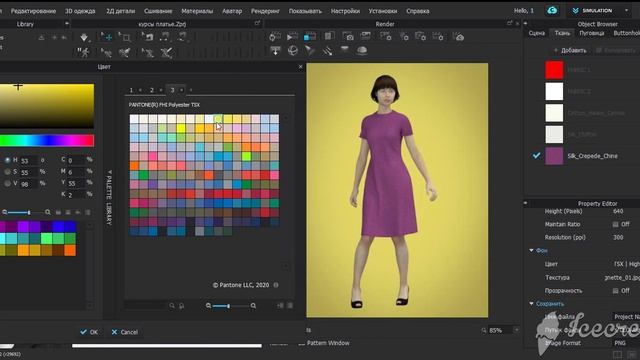Select the H hue radio button
This screenshot has height=360, width=640.
[7, 160]
